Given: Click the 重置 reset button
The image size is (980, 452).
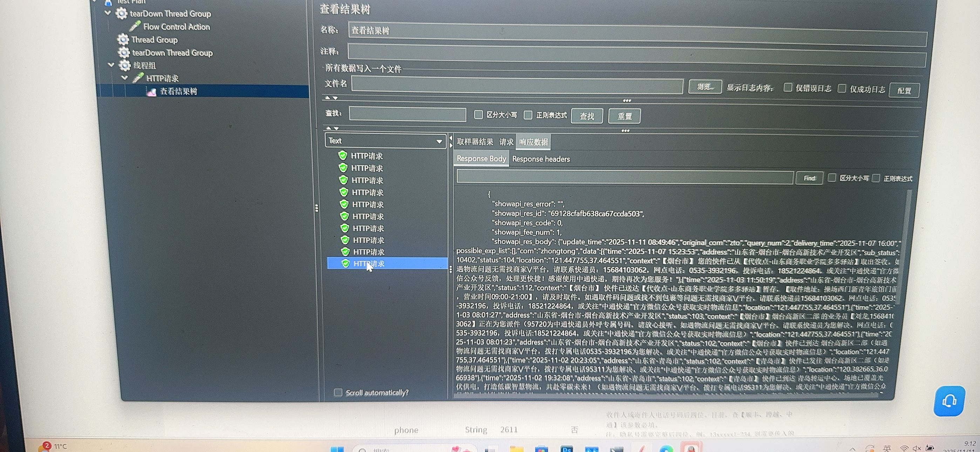Looking at the screenshot, I should point(624,116).
